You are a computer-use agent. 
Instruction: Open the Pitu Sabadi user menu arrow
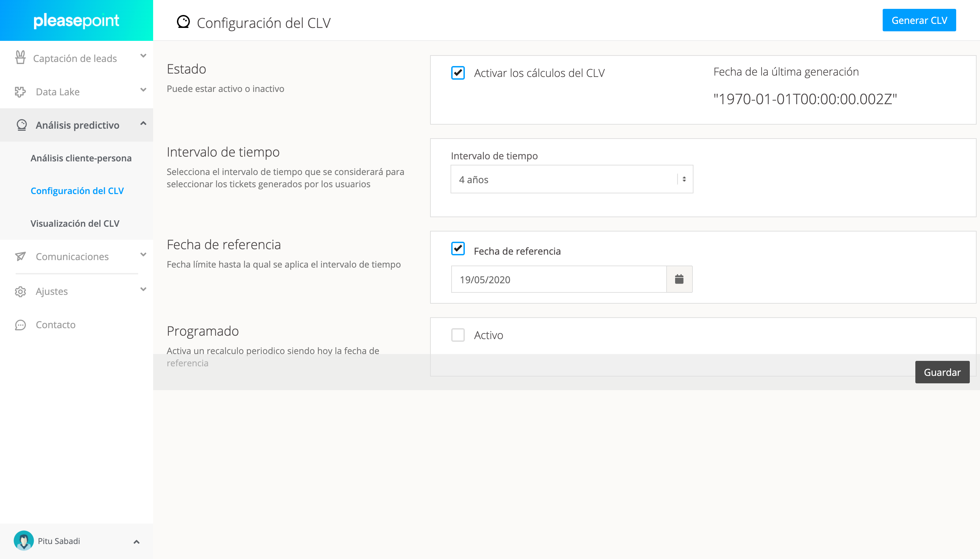click(x=136, y=542)
